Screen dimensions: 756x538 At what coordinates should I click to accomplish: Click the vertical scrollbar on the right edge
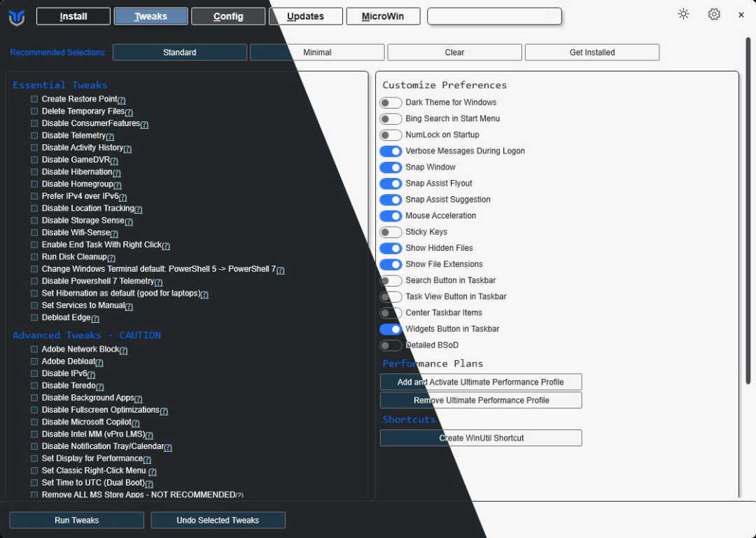(748, 210)
